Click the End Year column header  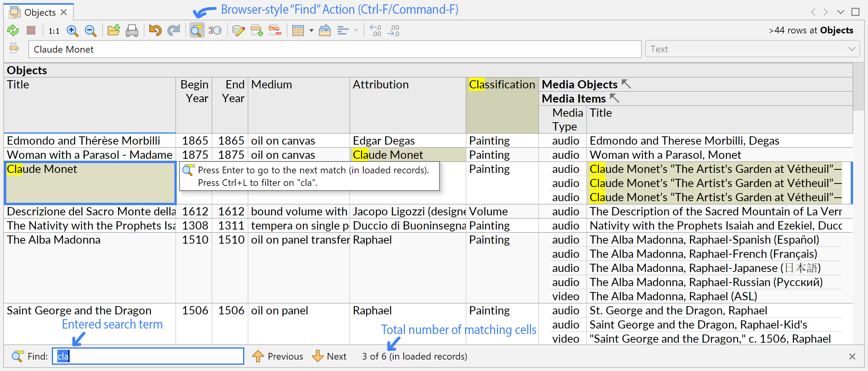[x=230, y=105]
